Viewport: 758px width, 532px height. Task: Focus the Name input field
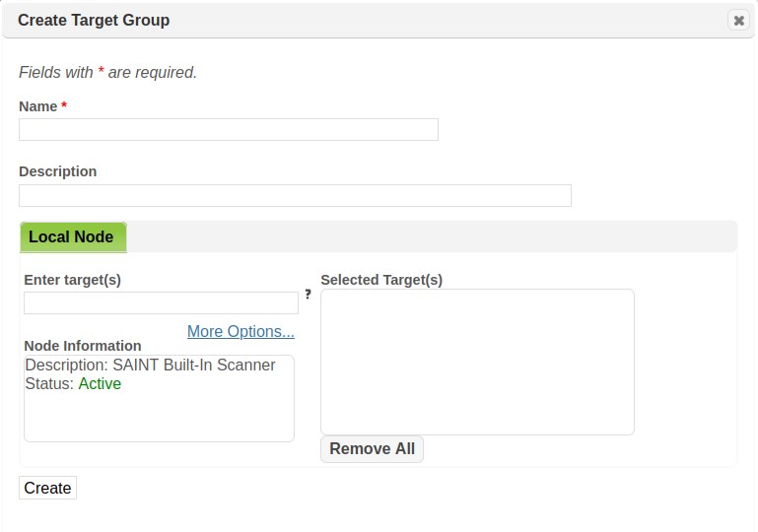tap(228, 130)
